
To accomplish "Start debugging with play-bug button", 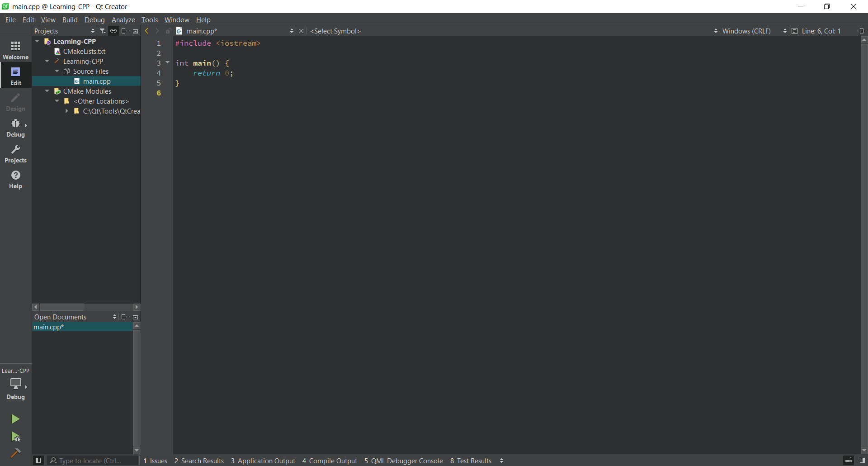I will click(x=15, y=437).
